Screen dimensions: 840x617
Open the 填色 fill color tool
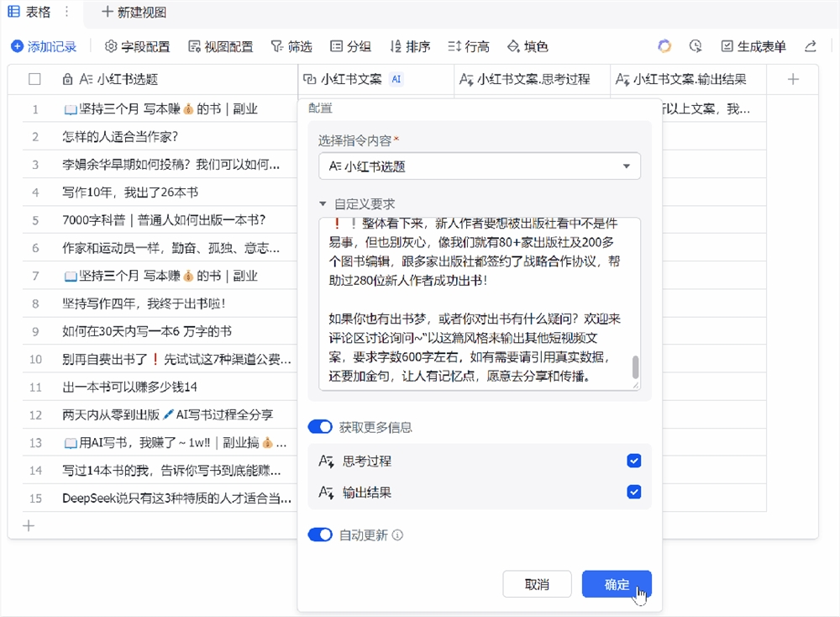click(528, 47)
